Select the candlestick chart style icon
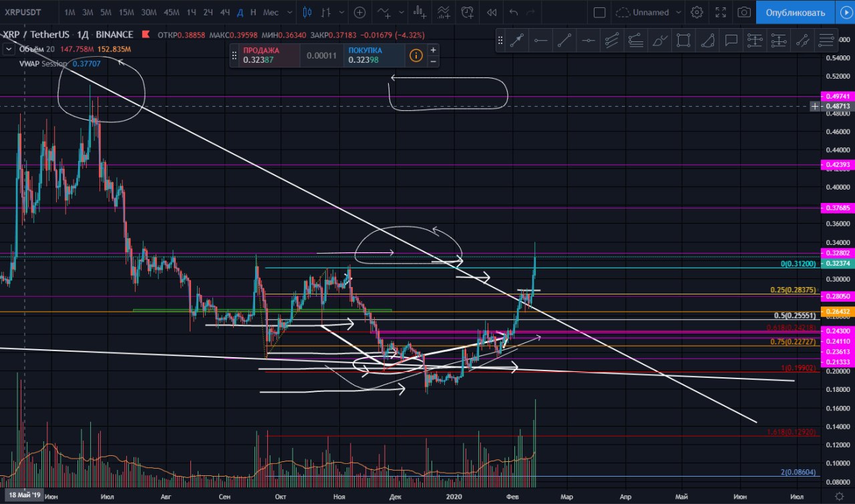855x504 pixels. pyautogui.click(x=307, y=12)
